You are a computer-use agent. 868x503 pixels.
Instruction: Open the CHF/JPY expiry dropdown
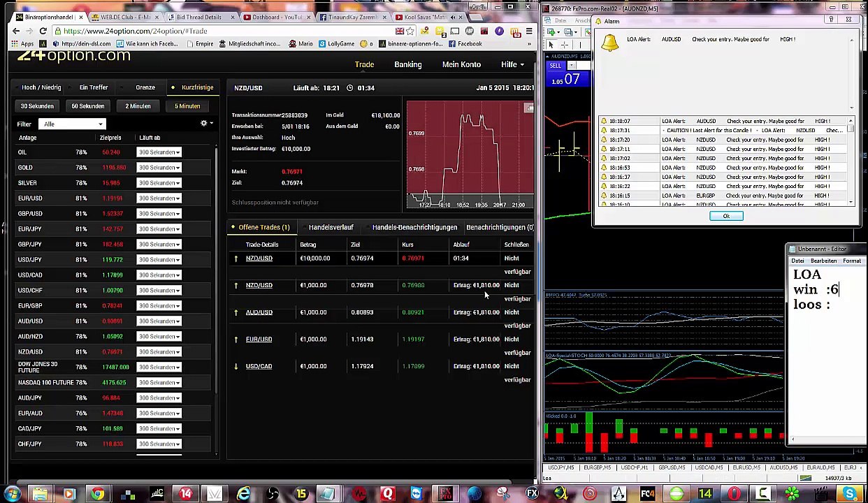tap(159, 444)
